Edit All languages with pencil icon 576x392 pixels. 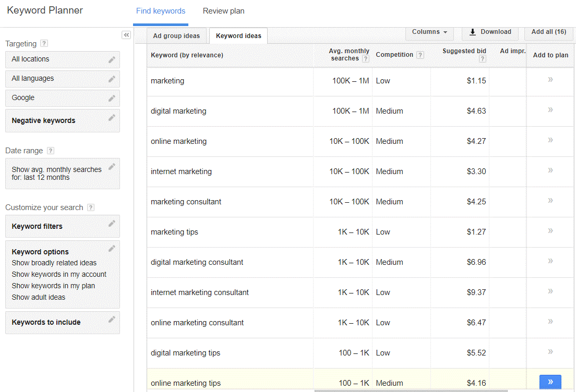tap(112, 79)
